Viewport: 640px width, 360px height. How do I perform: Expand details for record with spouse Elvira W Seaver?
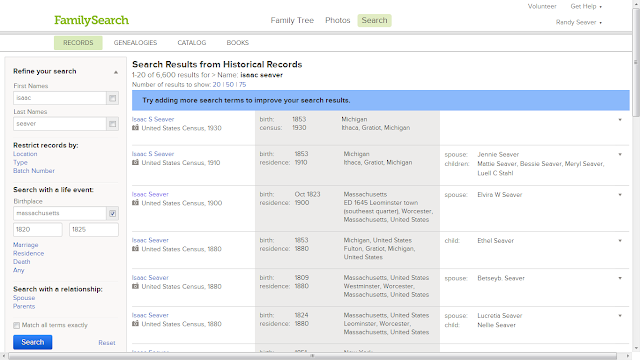[x=620, y=195]
